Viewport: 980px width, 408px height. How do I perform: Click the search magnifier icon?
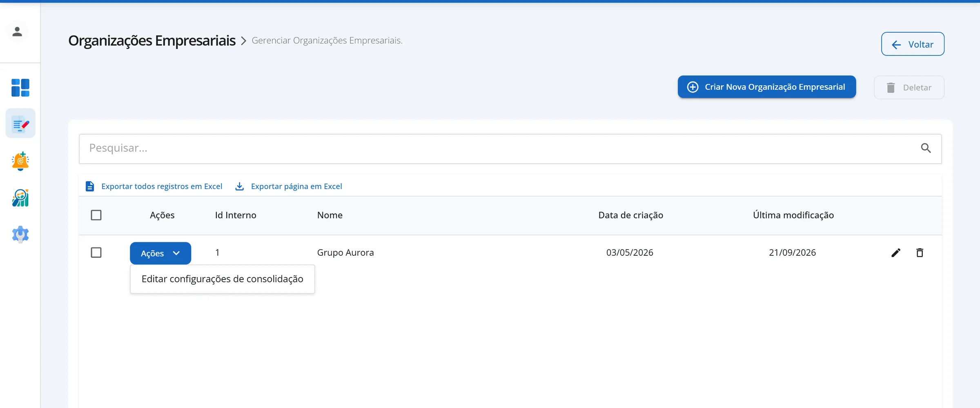tap(926, 148)
